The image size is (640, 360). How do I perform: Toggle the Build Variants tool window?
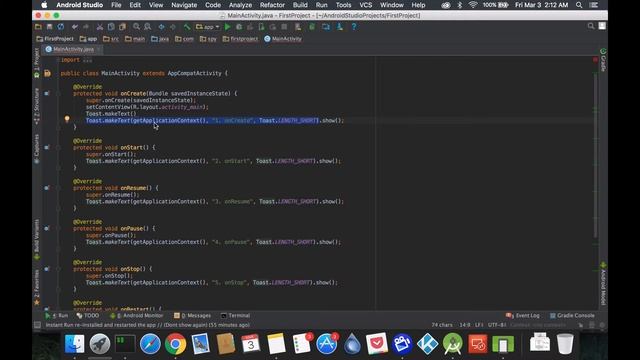click(x=37, y=239)
